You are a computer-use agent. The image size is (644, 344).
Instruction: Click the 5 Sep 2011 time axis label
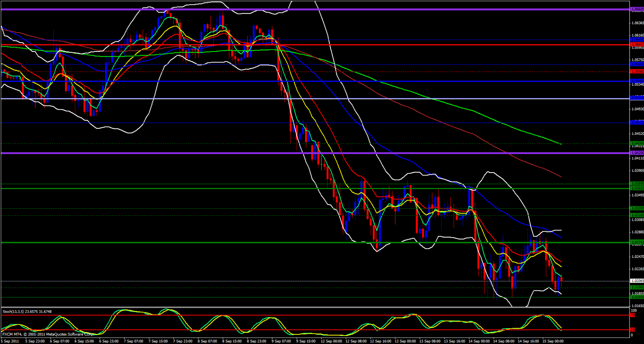(10, 341)
